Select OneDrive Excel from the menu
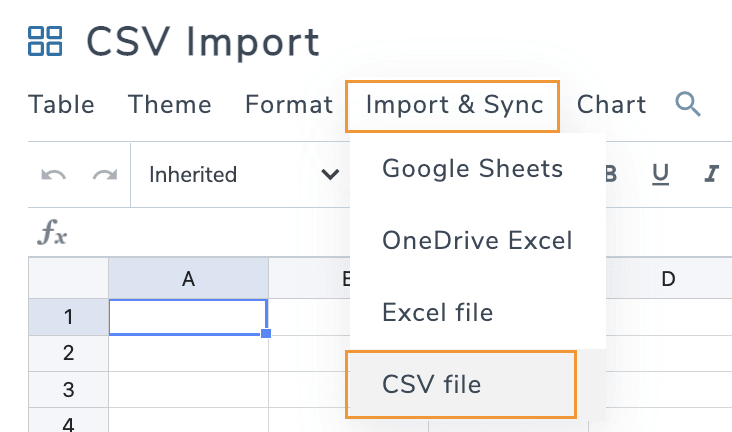Image resolution: width=732 pixels, height=432 pixels. [x=477, y=241]
